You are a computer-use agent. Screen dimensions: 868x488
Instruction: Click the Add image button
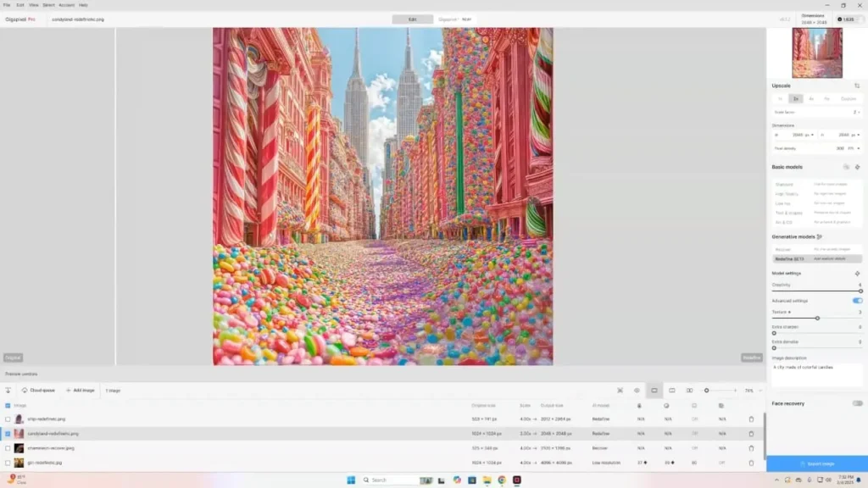[x=80, y=391]
